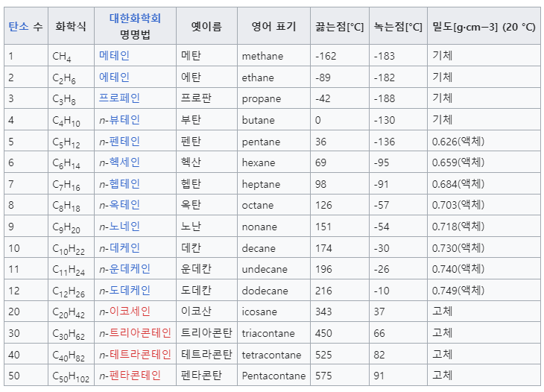Select the word hexane

(x=259, y=162)
